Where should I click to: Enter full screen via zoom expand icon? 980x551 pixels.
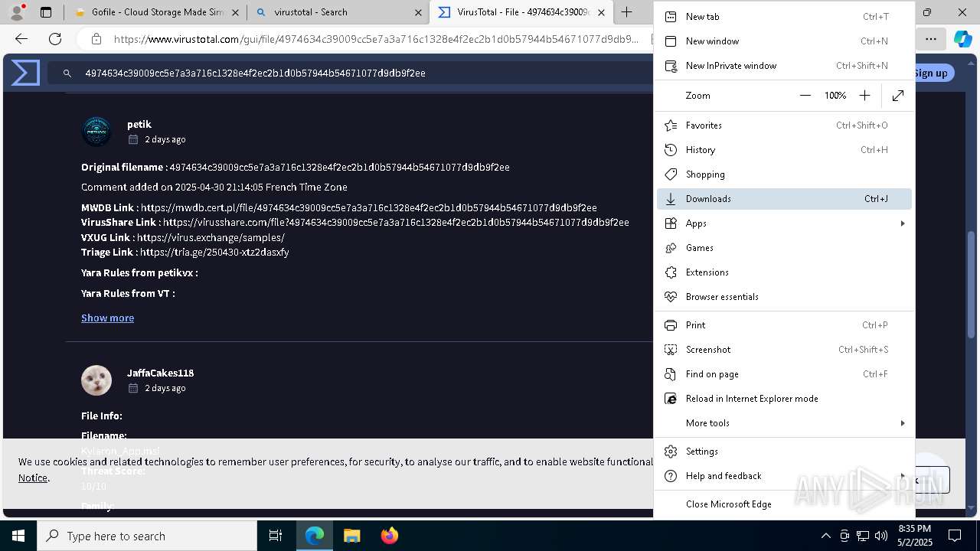898,96
